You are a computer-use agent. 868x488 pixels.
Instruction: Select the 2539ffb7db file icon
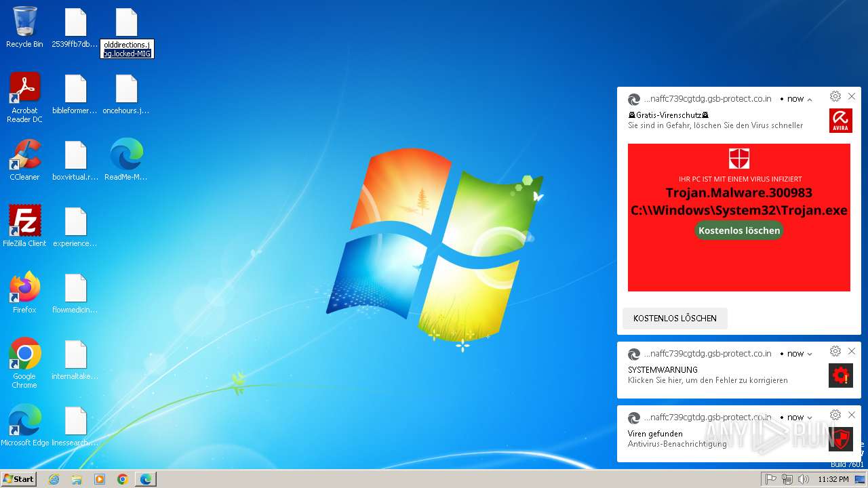click(75, 27)
